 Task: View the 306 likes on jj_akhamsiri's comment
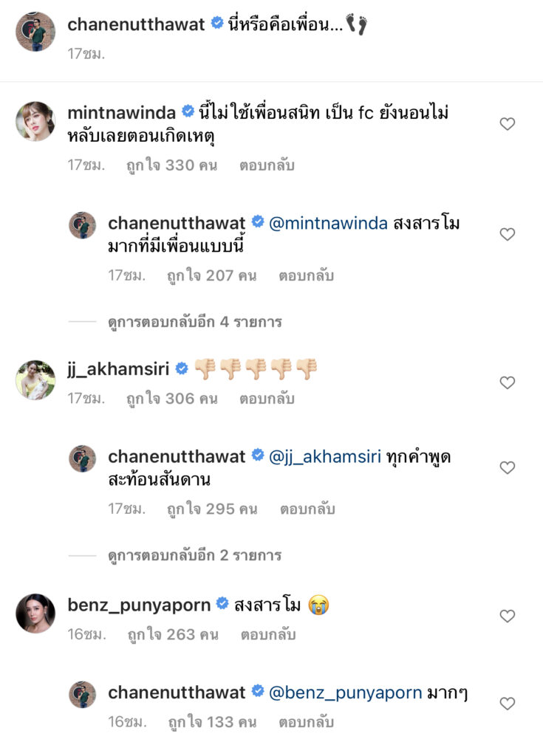(x=171, y=399)
